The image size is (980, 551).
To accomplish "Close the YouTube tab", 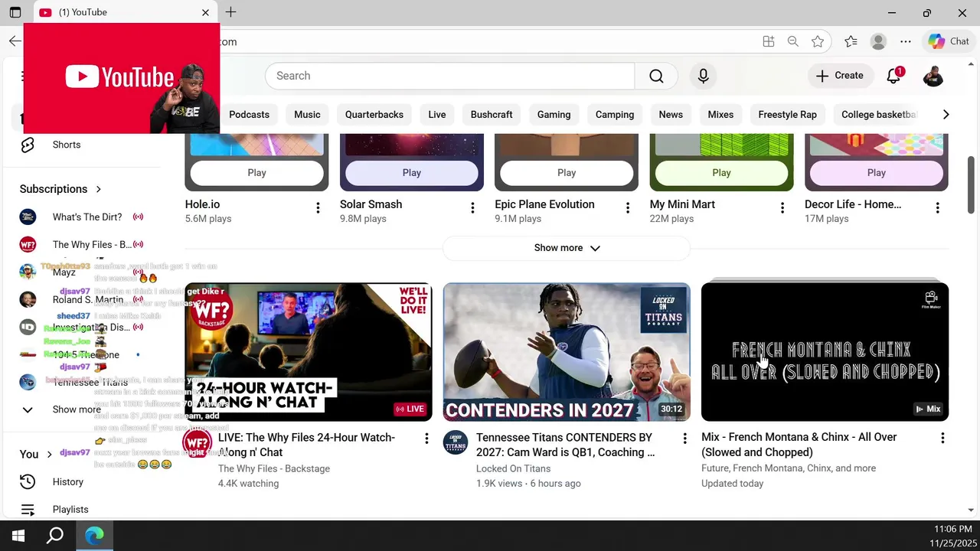I will (205, 12).
